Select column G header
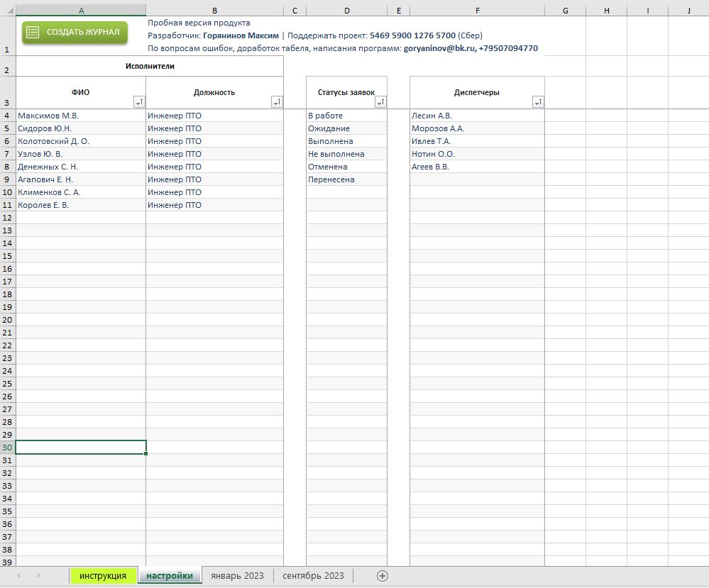 pyautogui.click(x=565, y=11)
